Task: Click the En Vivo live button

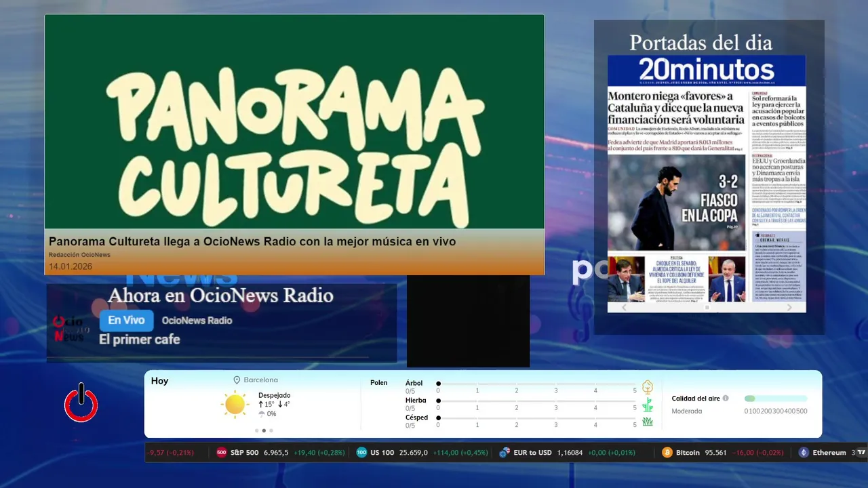Action: [126, 321]
